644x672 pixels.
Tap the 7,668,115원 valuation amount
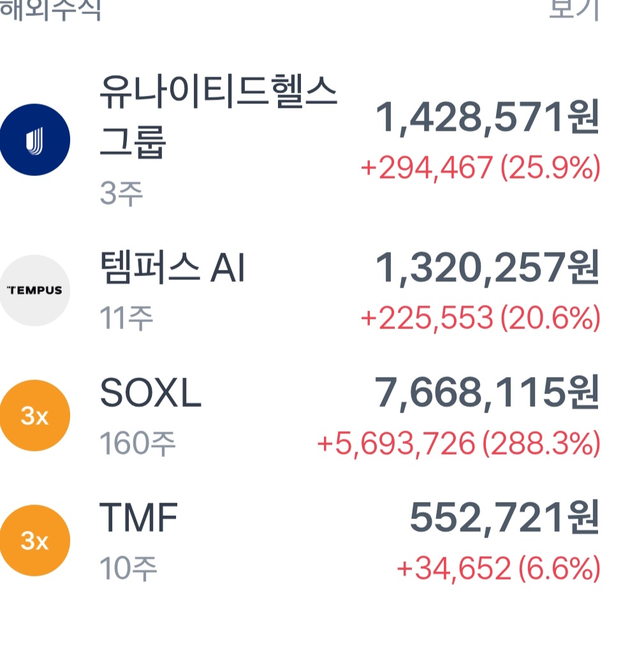pos(487,393)
